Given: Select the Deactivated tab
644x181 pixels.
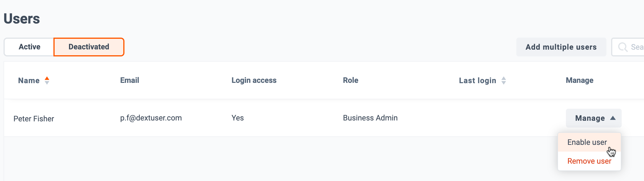Looking at the screenshot, I should click(x=89, y=47).
